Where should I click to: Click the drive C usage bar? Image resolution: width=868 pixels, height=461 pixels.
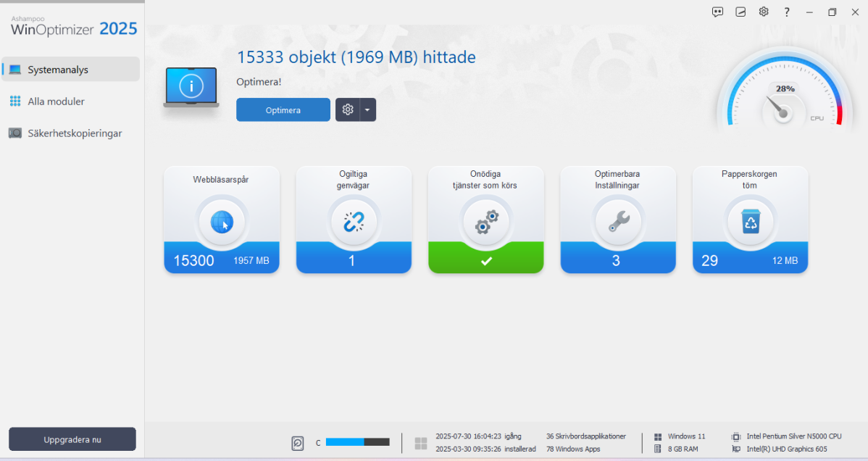pyautogui.click(x=357, y=442)
